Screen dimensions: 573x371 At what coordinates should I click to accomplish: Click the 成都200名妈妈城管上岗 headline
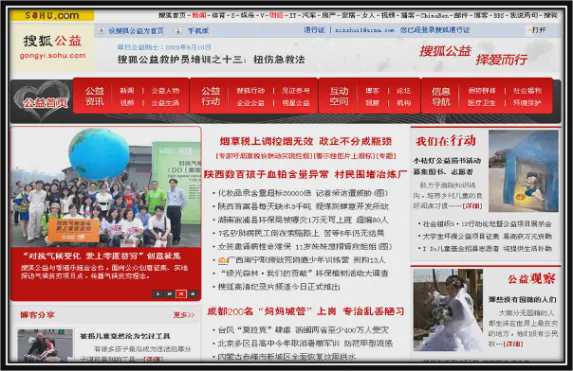(306, 311)
